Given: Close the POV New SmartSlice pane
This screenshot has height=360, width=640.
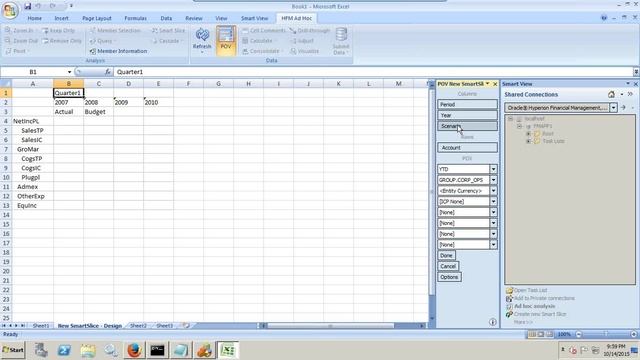Looking at the screenshot, I should [x=495, y=84].
